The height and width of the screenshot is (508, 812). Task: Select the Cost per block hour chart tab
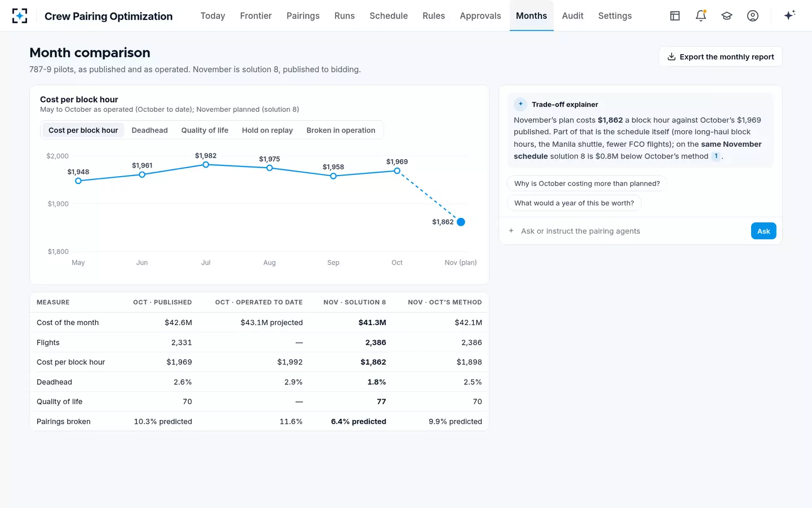83,130
